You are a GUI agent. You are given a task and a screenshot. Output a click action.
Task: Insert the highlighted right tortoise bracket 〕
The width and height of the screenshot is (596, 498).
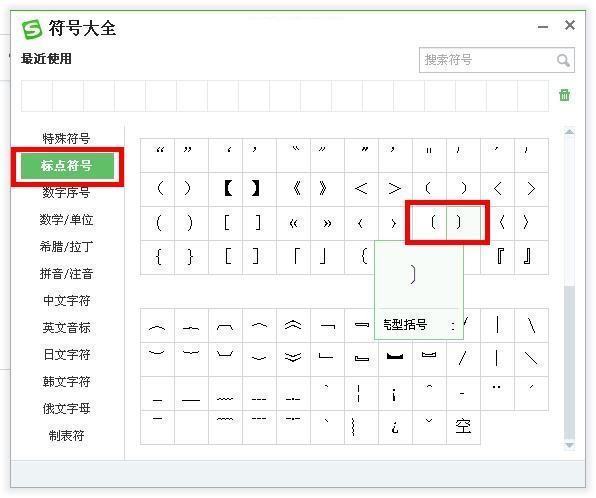coord(463,223)
